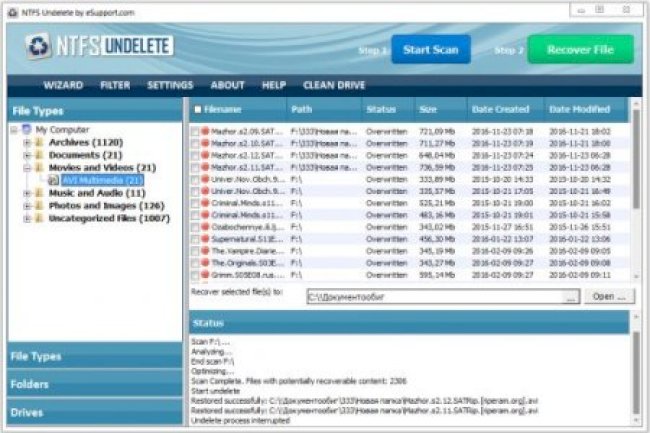The image size is (650, 433).
Task: Click the Uncategorized Files folder icon
Action: point(39,218)
